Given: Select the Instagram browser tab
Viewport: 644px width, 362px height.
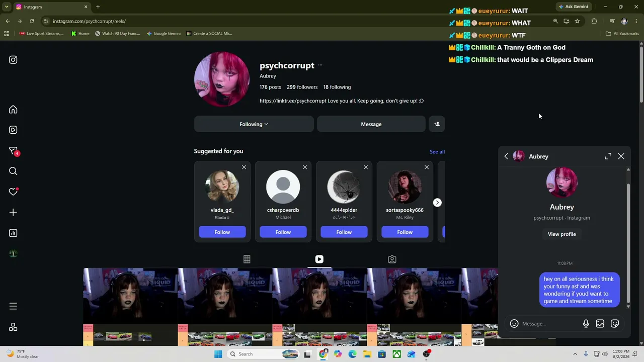Looking at the screenshot, I should click(51, 7).
